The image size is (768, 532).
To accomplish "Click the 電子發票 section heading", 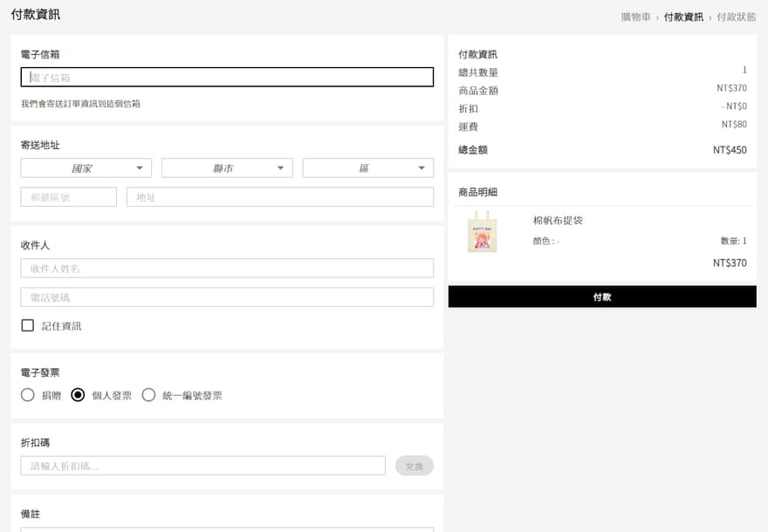I will pyautogui.click(x=39, y=372).
